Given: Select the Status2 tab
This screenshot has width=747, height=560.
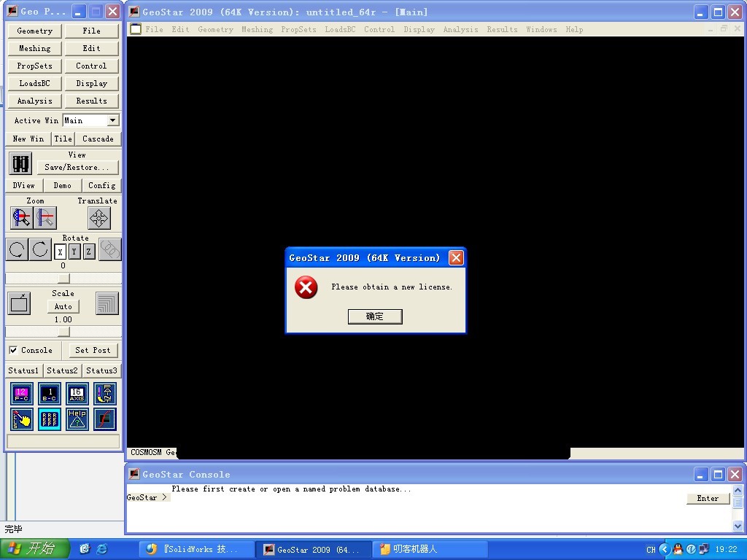Looking at the screenshot, I should pos(62,370).
